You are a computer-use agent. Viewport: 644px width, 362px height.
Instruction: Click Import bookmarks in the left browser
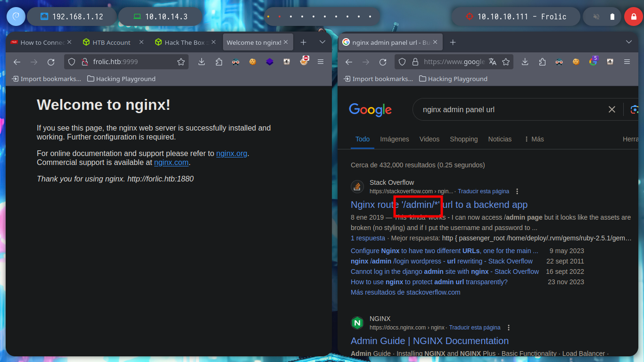tap(47, 79)
